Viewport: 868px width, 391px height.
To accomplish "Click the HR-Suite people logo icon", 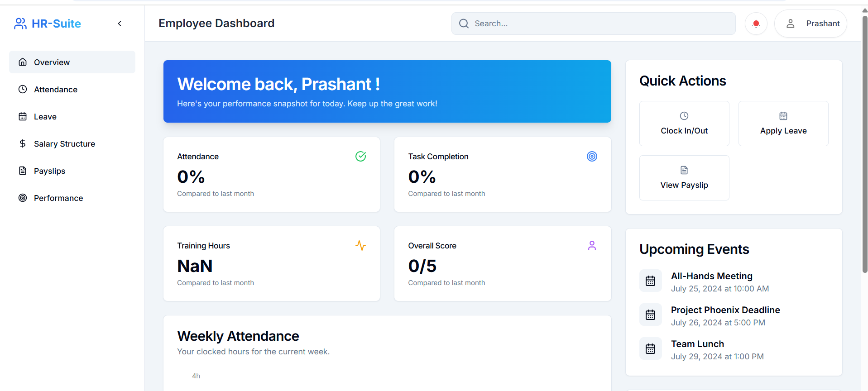I will pyautogui.click(x=20, y=24).
